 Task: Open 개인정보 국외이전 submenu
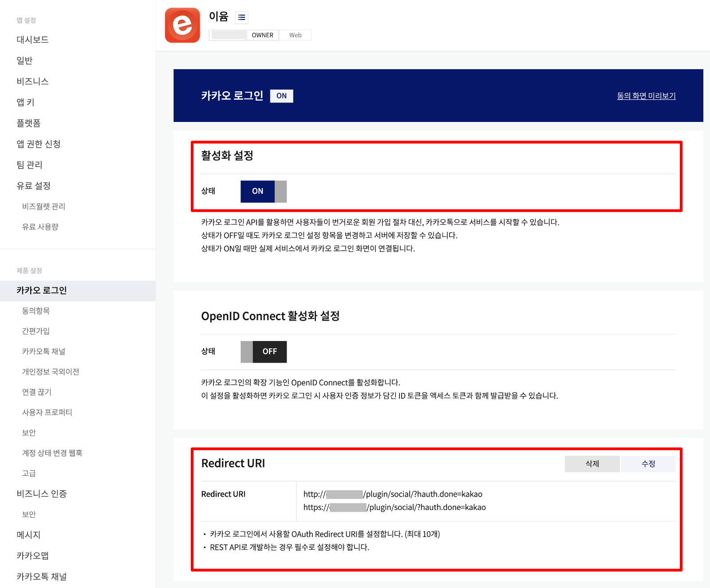51,372
